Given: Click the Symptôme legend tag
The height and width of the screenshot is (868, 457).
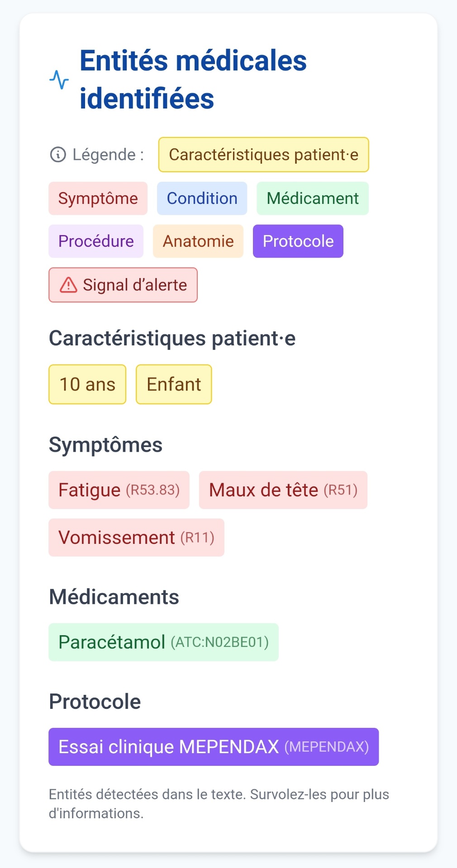Looking at the screenshot, I should 98,198.
